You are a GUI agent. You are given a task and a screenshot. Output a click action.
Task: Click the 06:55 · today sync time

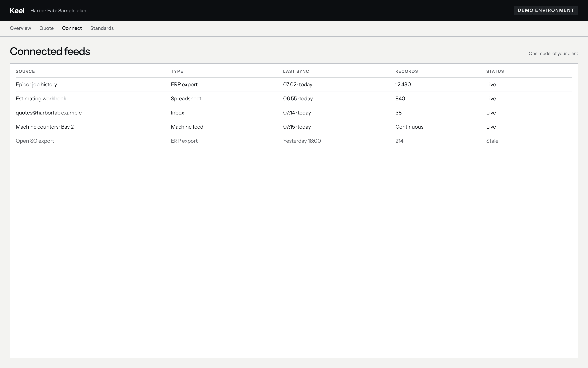coord(298,99)
